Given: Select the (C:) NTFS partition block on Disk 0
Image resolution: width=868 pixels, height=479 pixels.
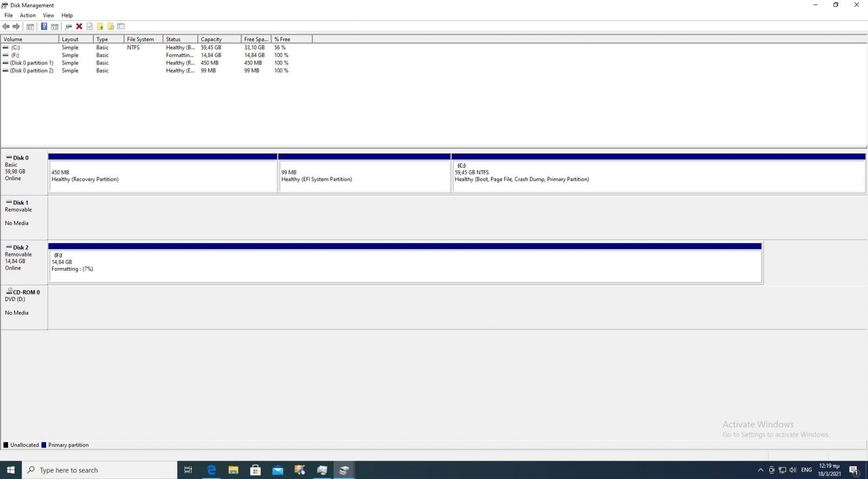Looking at the screenshot, I should [658, 176].
